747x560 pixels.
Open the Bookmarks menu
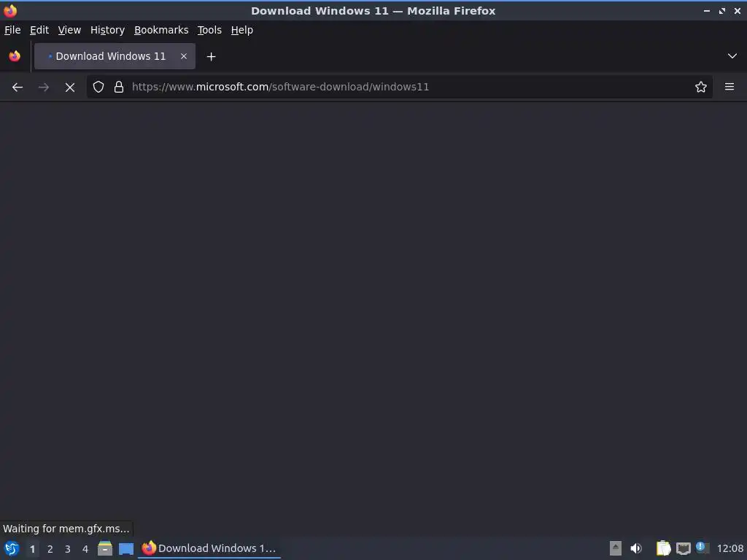161,30
